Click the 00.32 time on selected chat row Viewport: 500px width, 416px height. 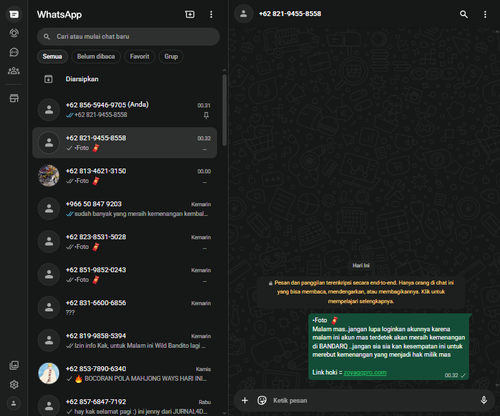204,138
